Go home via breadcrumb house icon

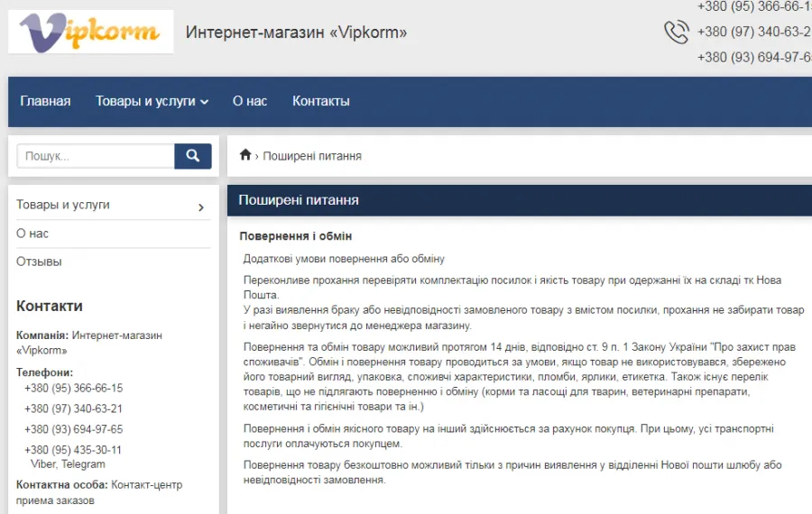245,155
